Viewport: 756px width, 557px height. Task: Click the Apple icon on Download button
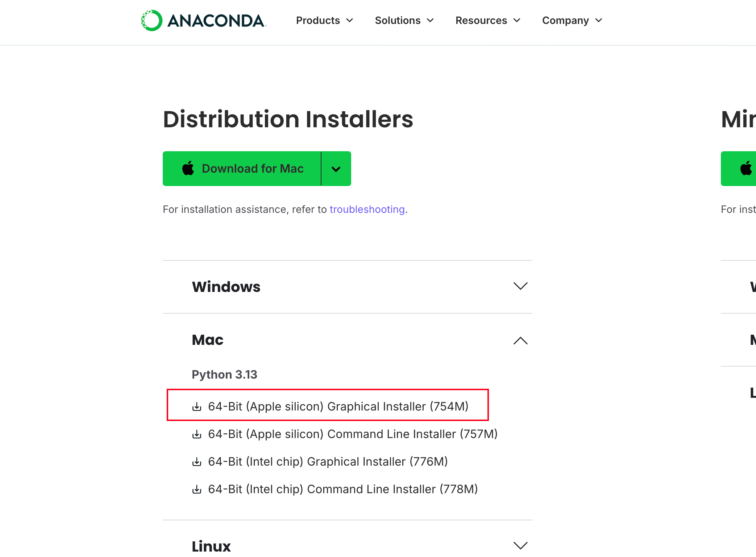click(x=188, y=169)
